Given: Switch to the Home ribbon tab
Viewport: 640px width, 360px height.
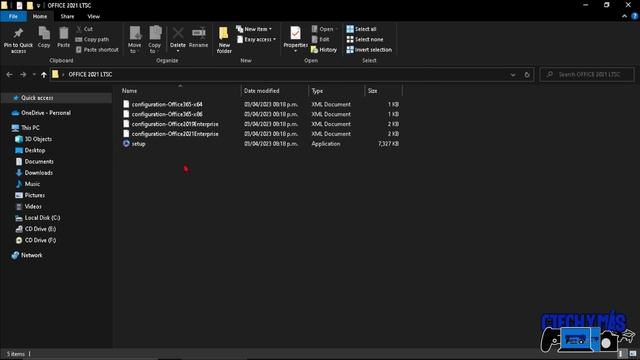Looking at the screenshot, I should click(40, 16).
